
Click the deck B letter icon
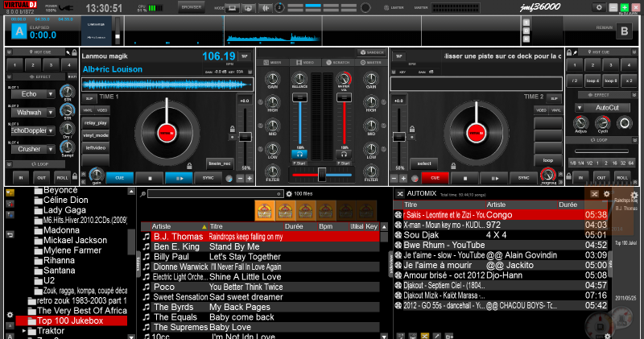point(624,31)
